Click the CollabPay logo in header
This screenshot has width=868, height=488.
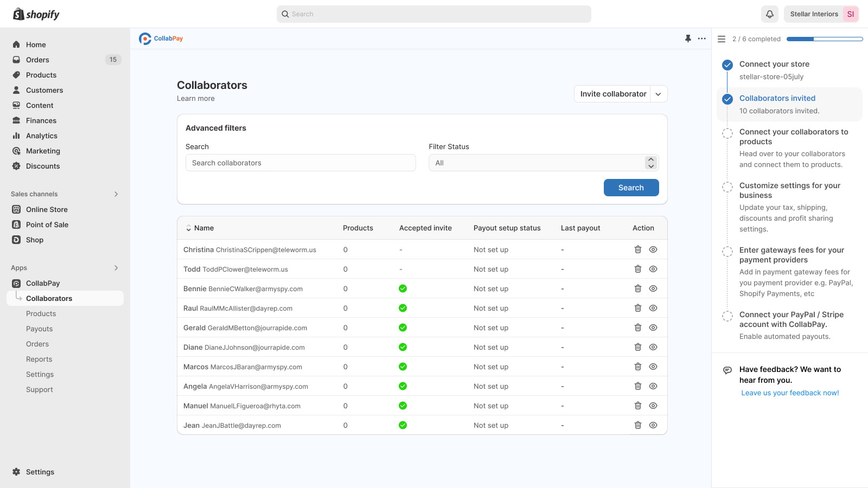point(161,38)
